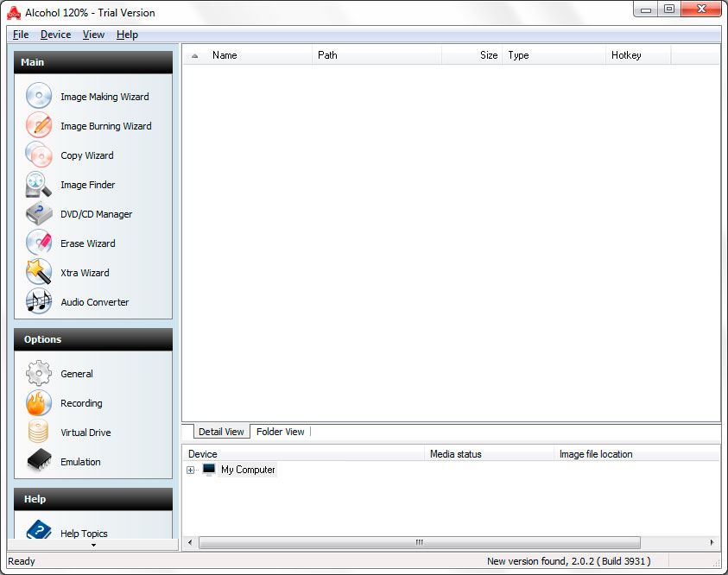Image resolution: width=728 pixels, height=575 pixels.
Task: Minimize the Alcohol 120% window
Action: 645,9
